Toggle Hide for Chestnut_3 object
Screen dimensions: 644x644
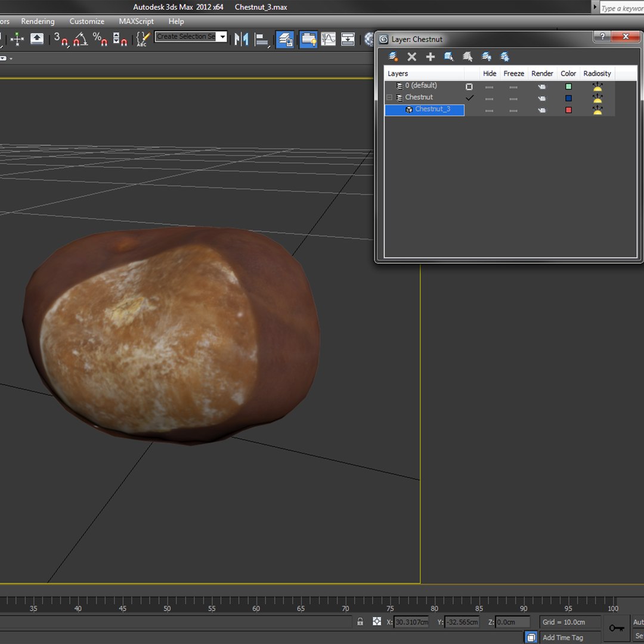pyautogui.click(x=489, y=110)
